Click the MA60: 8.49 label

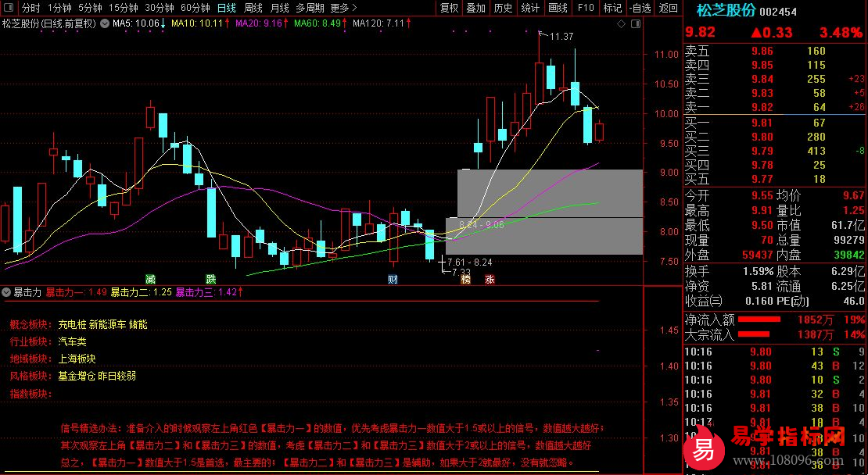click(319, 23)
